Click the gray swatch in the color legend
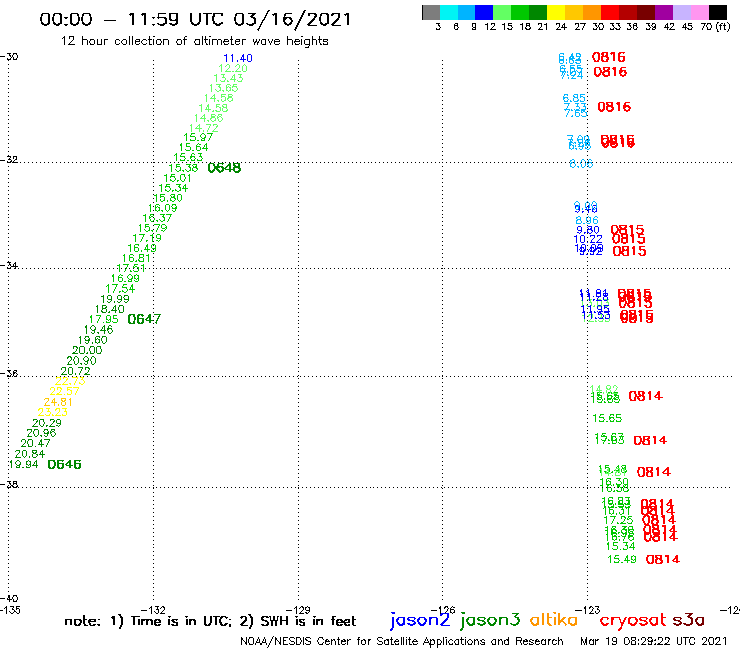This screenshot has width=740, height=650. [431, 12]
